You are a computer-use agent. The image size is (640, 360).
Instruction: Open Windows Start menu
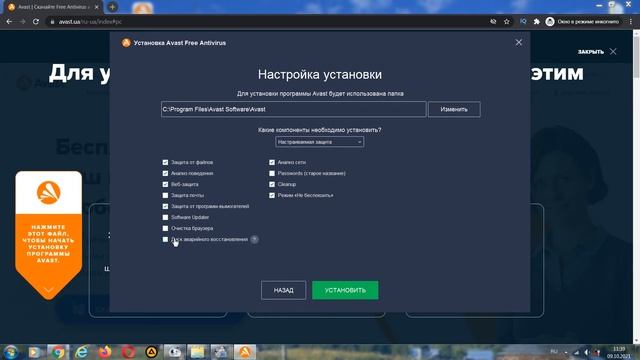pyautogui.click(x=11, y=352)
